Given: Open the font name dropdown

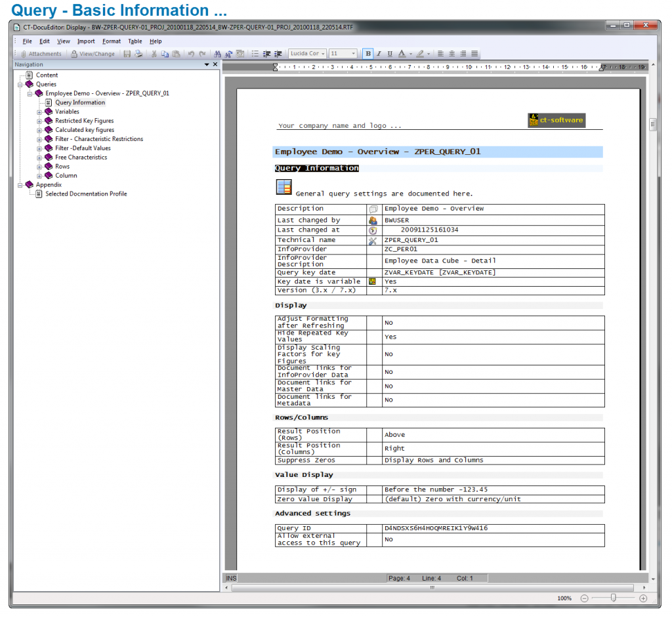Looking at the screenshot, I should click(x=323, y=54).
